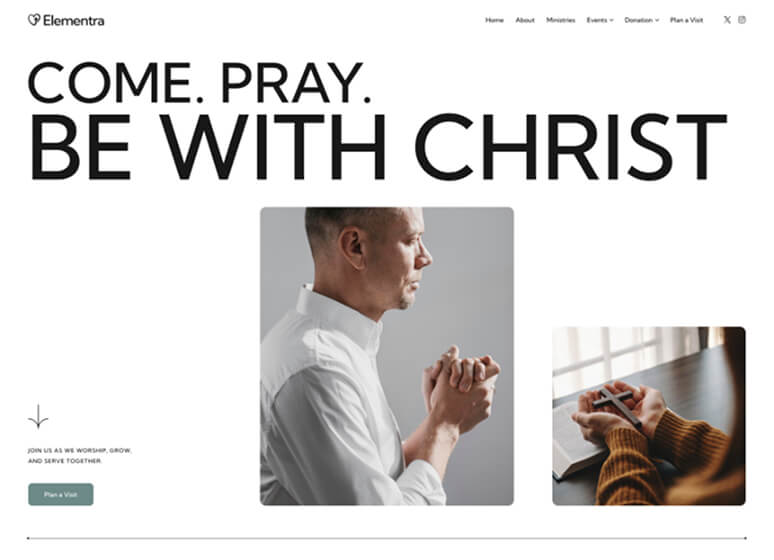Expand the chevron beside Donation

657,20
